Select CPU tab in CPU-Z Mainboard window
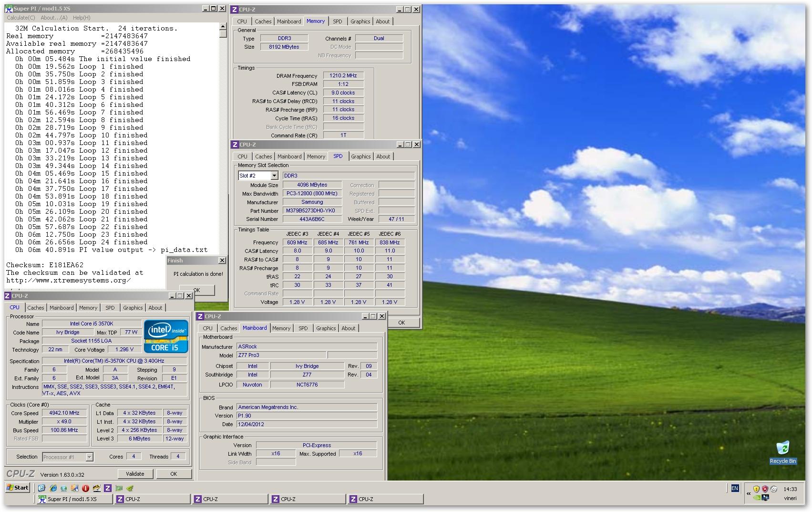Image resolution: width=812 pixels, height=512 pixels. [207, 328]
